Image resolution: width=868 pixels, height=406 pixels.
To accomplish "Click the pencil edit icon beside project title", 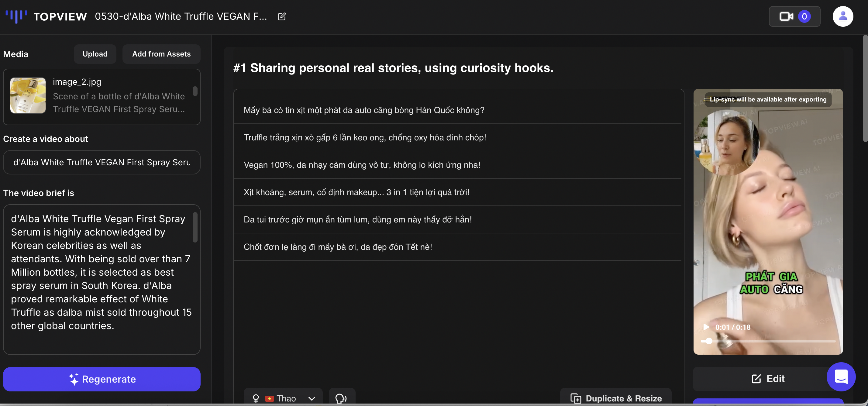I will coord(282,16).
